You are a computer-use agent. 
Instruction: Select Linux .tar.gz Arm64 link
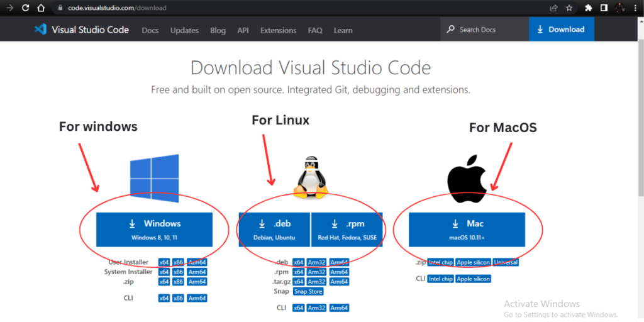pos(339,282)
